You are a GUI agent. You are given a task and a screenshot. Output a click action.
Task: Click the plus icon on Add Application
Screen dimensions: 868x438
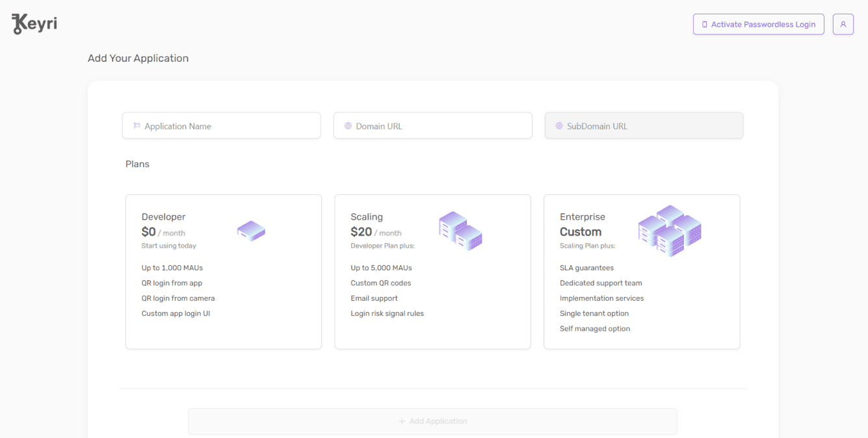tap(402, 422)
